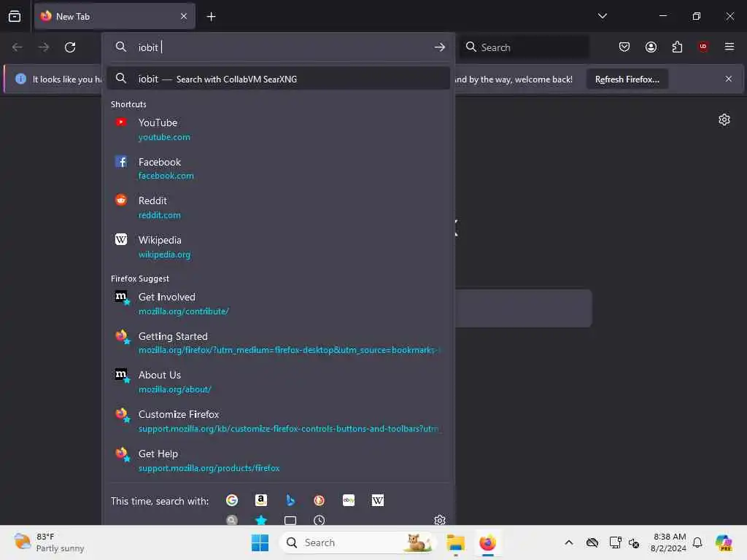The image size is (747, 560).
Task: Open Get Help suggestion
Action: click(x=278, y=461)
